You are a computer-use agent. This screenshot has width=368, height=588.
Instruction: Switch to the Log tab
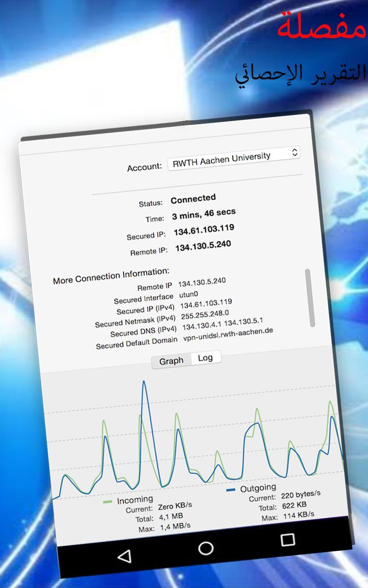(205, 358)
